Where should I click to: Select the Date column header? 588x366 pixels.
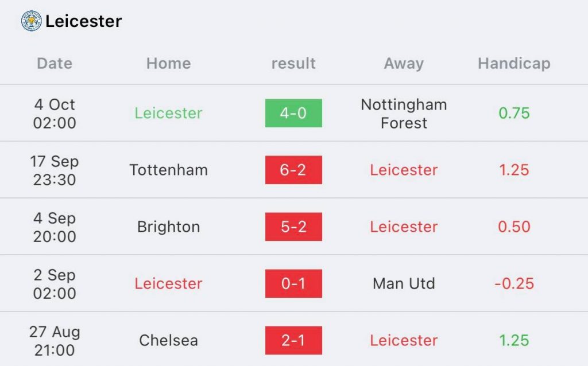55,63
